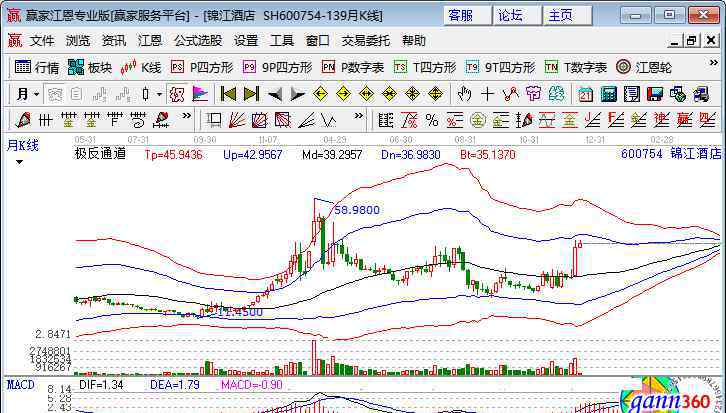
Task: Open the 9T四方形 tool
Action: (501, 68)
